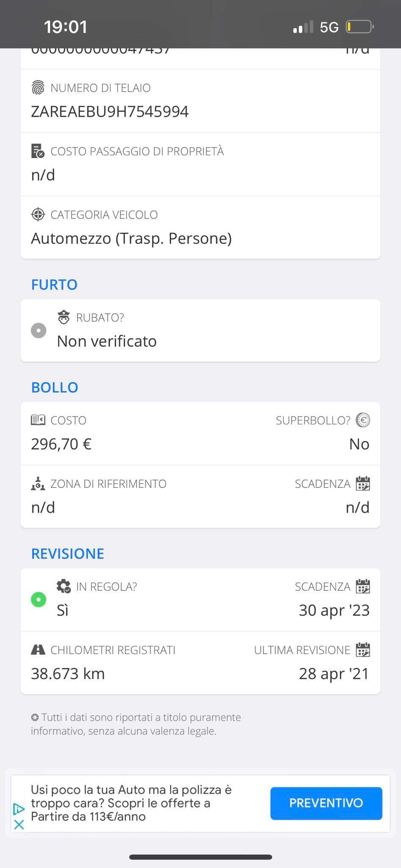Tap the crosshair icon next to Categoria Veicolo
The height and width of the screenshot is (868, 401).
38,214
